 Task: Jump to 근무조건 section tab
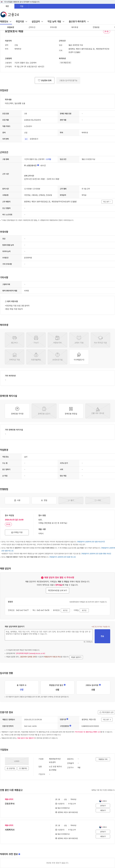pyautogui.click(x=32, y=27)
